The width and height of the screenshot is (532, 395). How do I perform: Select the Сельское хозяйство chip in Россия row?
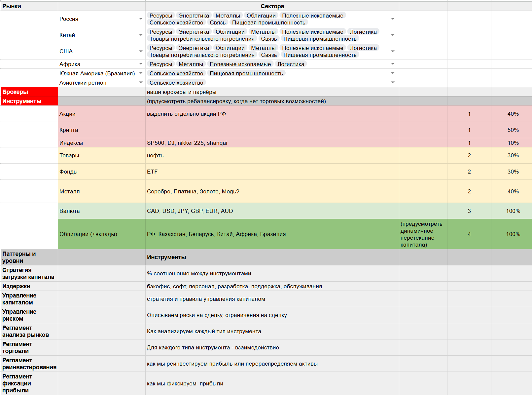point(176,22)
